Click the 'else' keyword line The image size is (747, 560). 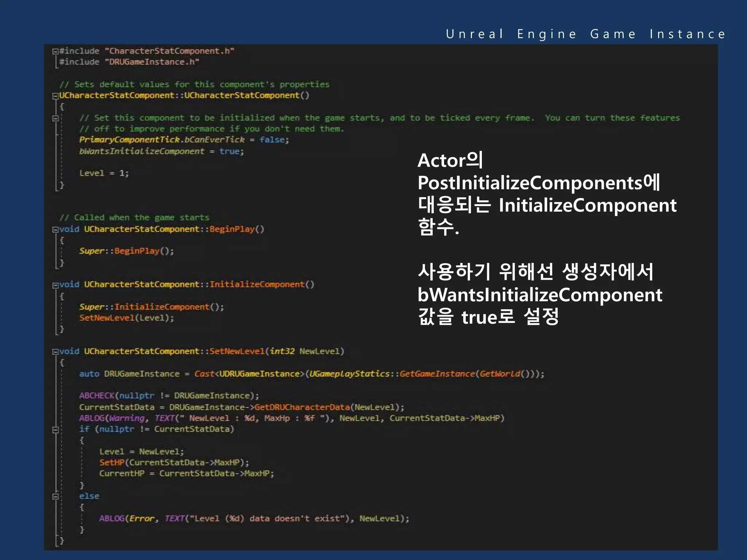click(89, 496)
